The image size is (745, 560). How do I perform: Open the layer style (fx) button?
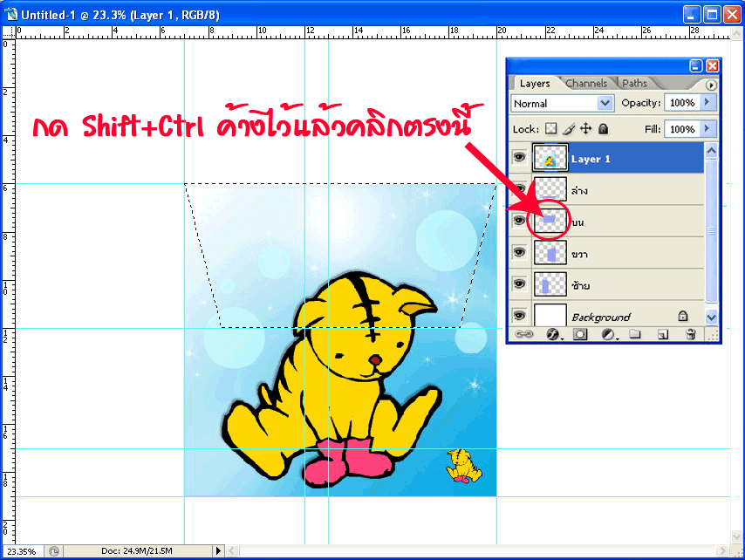(552, 334)
